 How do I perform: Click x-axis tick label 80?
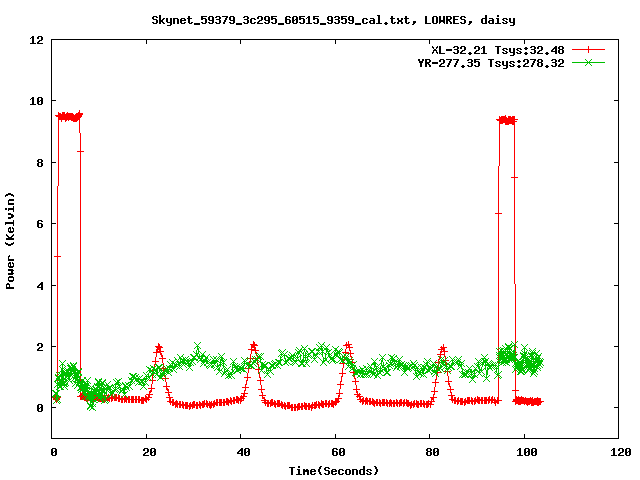click(432, 452)
